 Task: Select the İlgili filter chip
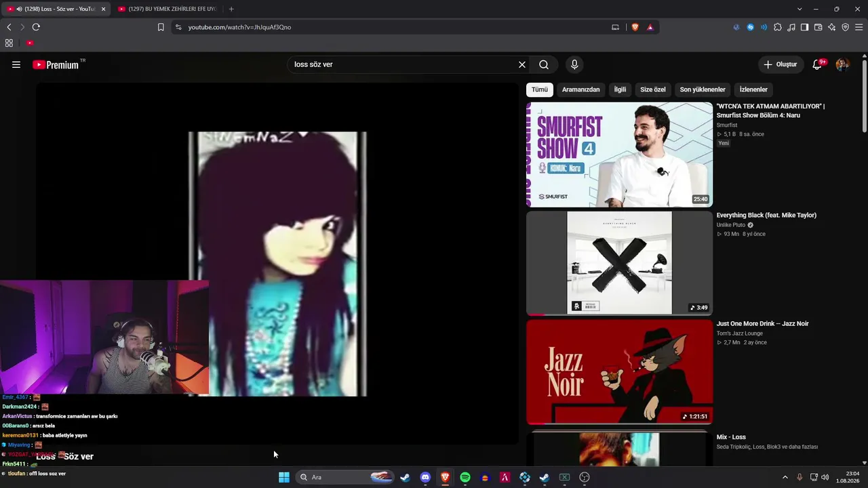620,89
